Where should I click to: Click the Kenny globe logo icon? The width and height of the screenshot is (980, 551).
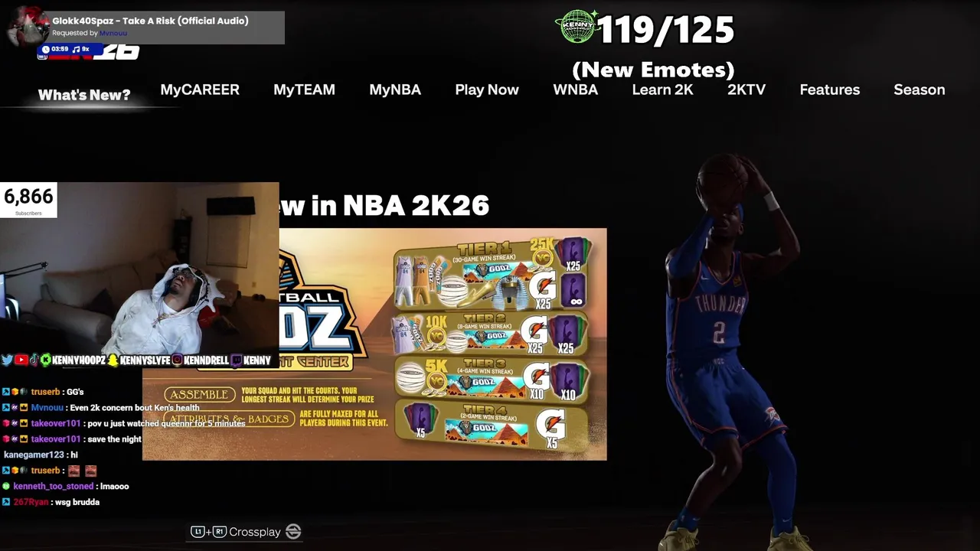pos(578,28)
